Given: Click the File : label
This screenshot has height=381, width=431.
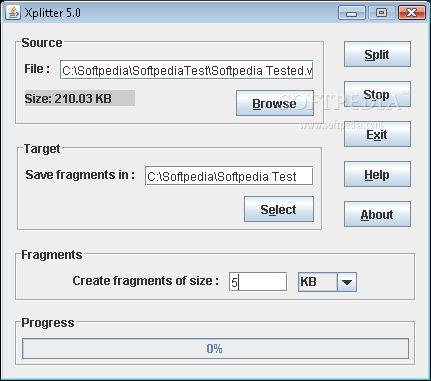Looking at the screenshot, I should click(x=37, y=69).
